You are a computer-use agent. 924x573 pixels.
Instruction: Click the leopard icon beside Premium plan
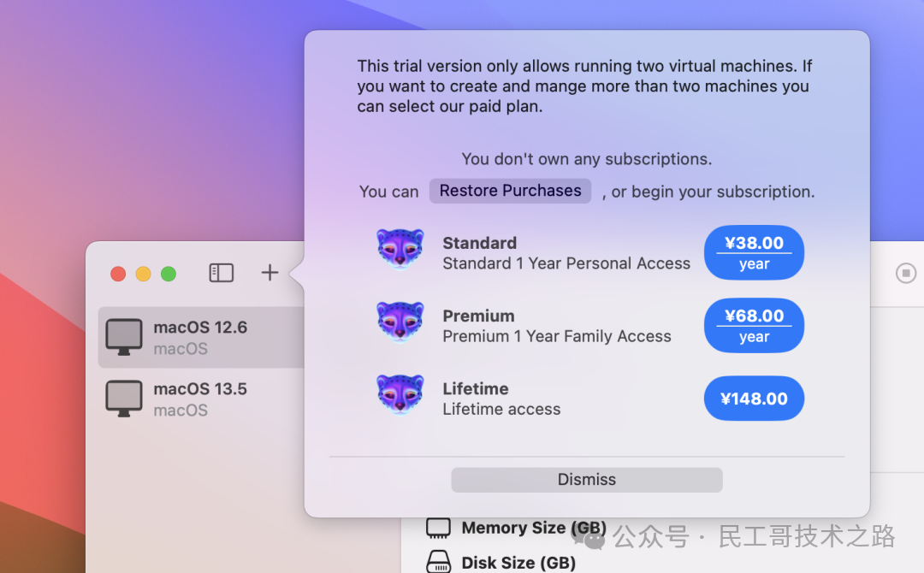pos(400,322)
